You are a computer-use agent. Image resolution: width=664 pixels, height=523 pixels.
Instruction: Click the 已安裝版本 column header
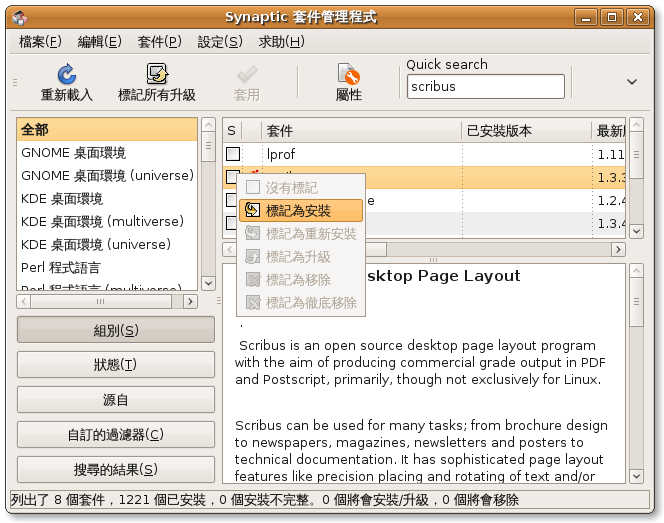click(x=526, y=130)
